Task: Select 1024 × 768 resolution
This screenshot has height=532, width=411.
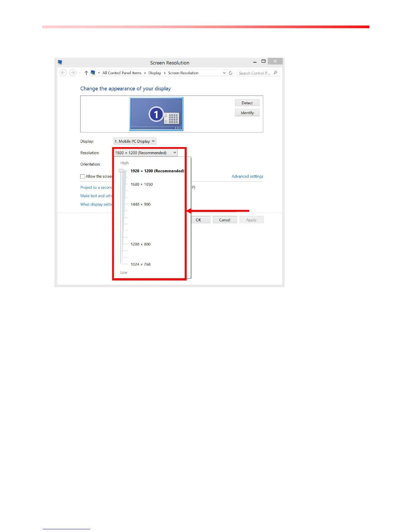Action: pos(141,264)
